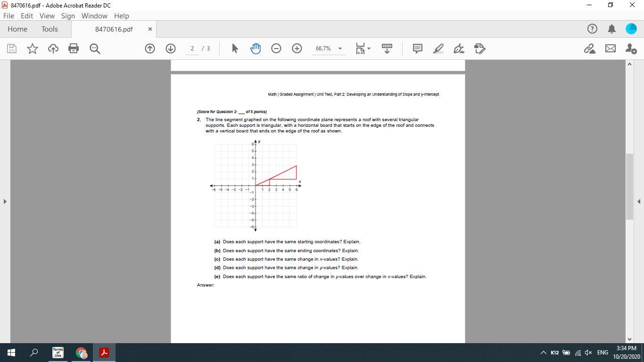
Task: View notifications with the bell icon
Action: tap(611, 29)
